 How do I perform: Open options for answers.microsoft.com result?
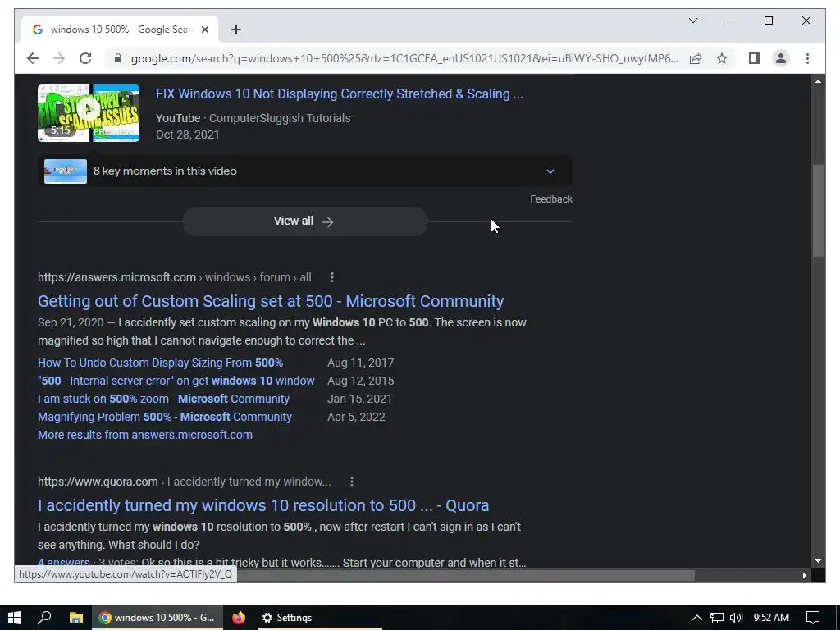coord(332,277)
